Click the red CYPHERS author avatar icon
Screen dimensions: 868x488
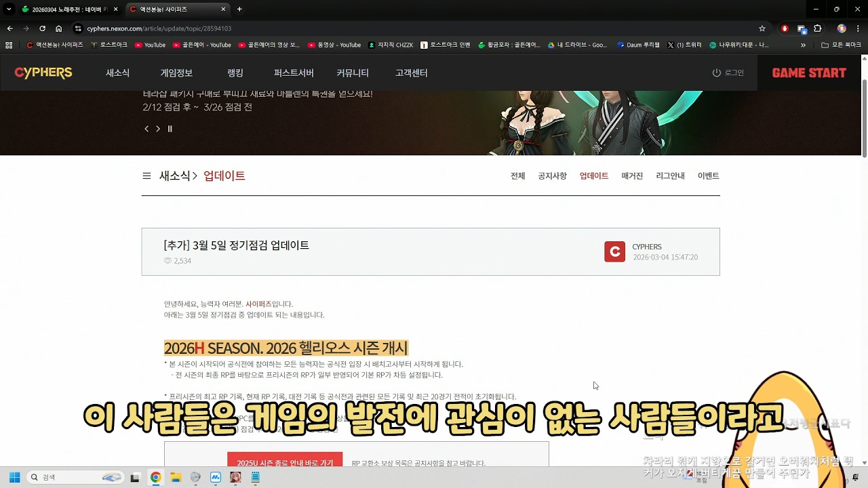click(x=614, y=251)
